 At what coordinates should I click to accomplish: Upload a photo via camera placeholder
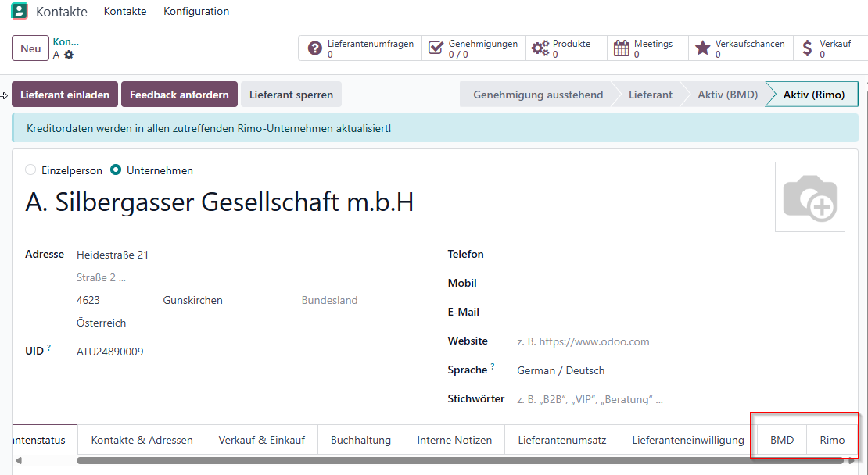click(810, 197)
